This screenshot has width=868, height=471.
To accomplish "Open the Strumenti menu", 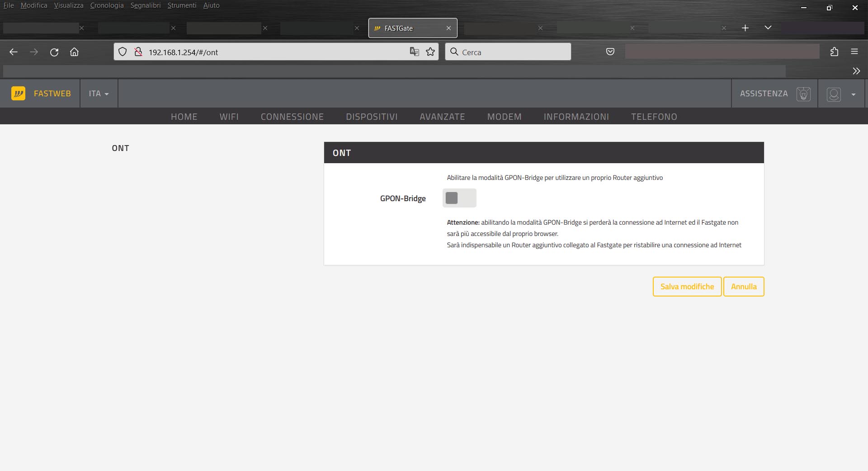I will [182, 5].
